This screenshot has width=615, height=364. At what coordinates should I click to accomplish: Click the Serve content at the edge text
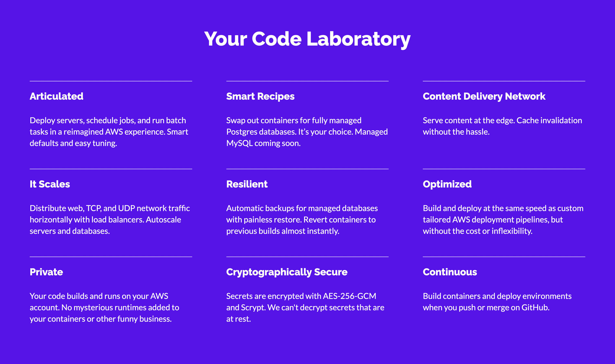pos(502,126)
